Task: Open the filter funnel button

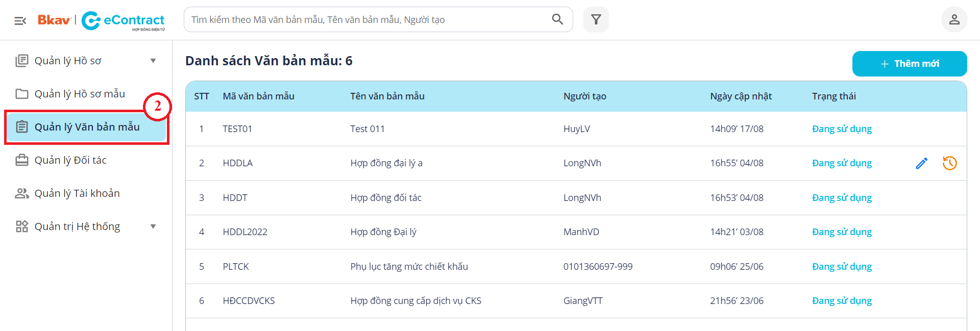Action: click(x=596, y=19)
